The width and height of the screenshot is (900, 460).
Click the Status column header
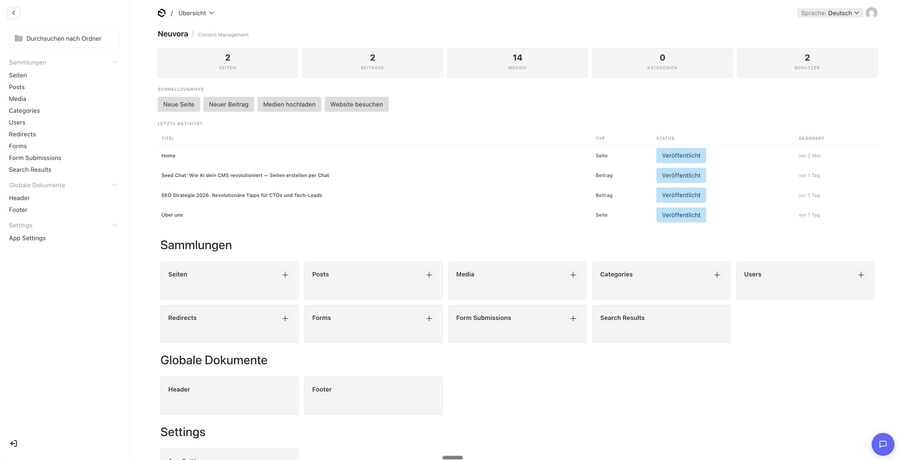[665, 138]
